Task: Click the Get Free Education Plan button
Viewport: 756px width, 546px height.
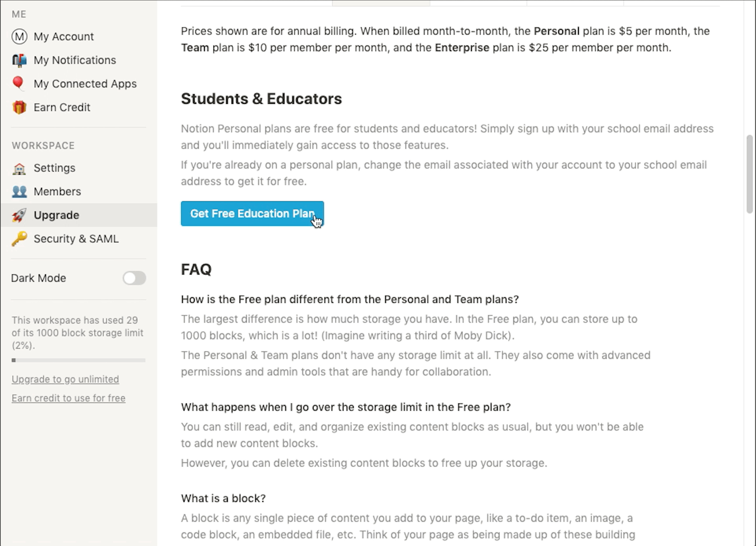Action: pyautogui.click(x=252, y=214)
